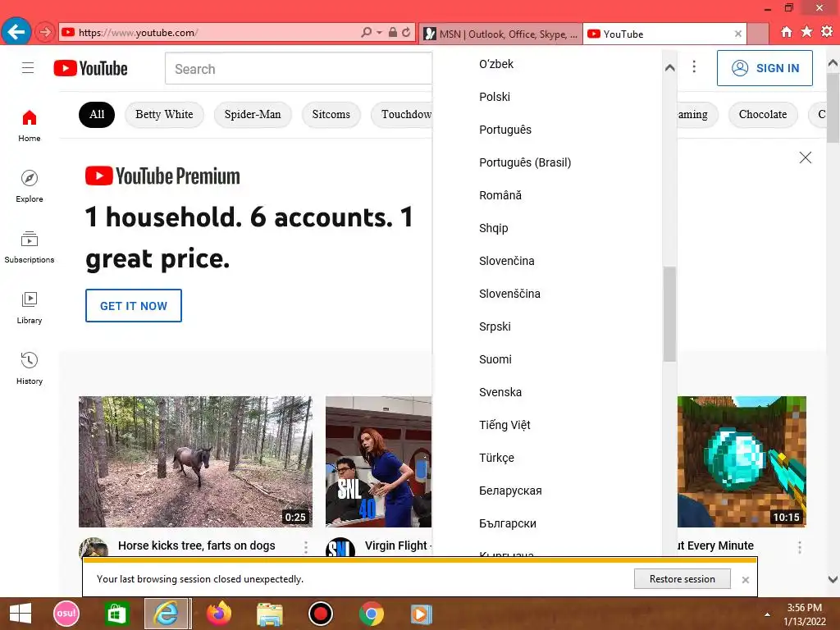Image resolution: width=840 pixels, height=630 pixels.
Task: Launch osu! from the taskbar
Action: 66,614
